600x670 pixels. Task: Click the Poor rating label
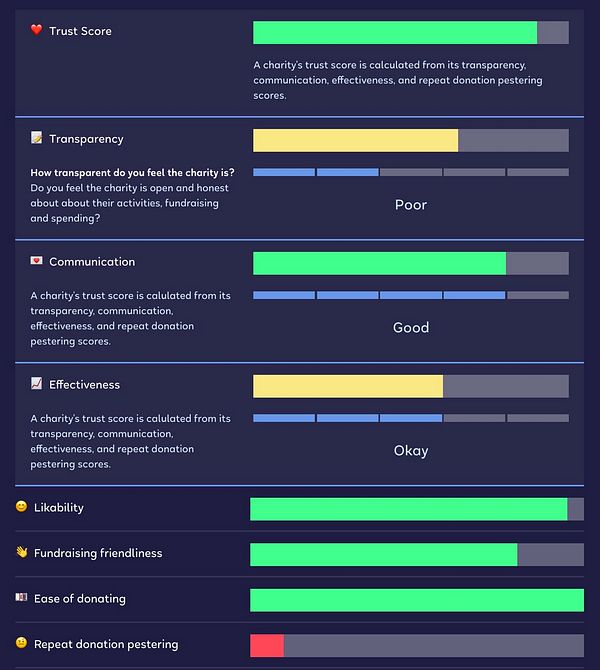pyautogui.click(x=411, y=205)
